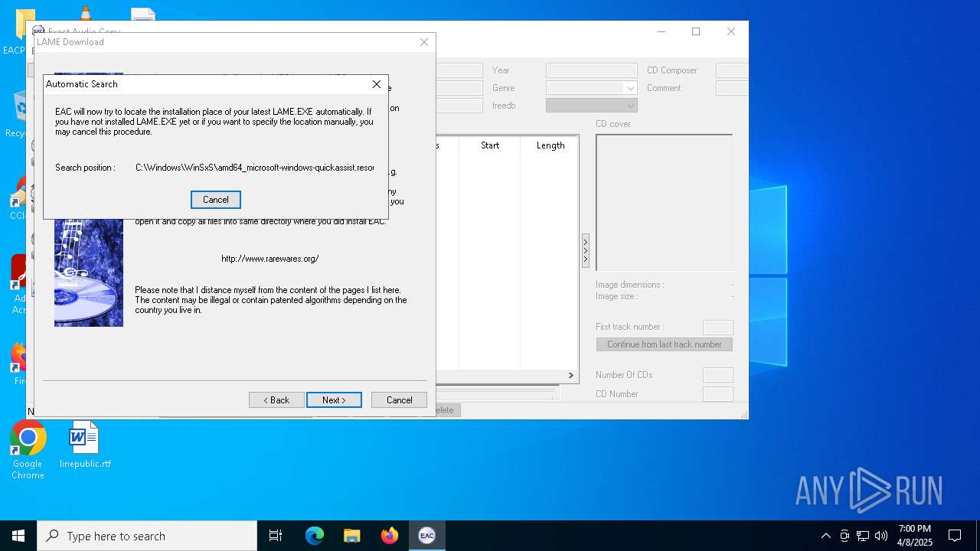Click the search position path text
980x551 pixels.
pos(254,168)
